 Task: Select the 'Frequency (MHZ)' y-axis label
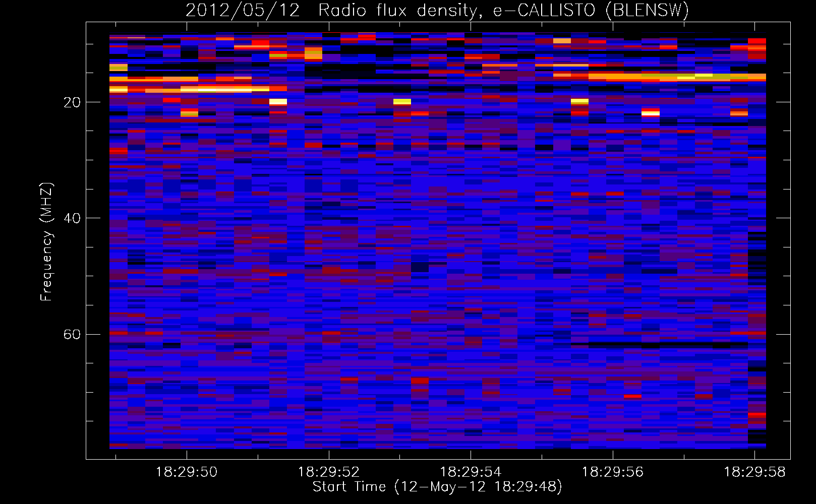tap(46, 242)
